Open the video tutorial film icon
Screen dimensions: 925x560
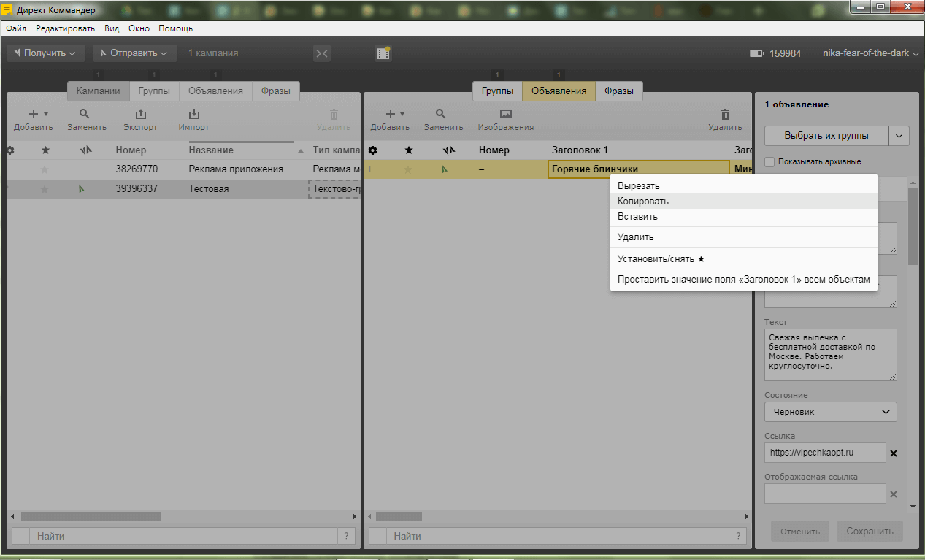pos(383,53)
